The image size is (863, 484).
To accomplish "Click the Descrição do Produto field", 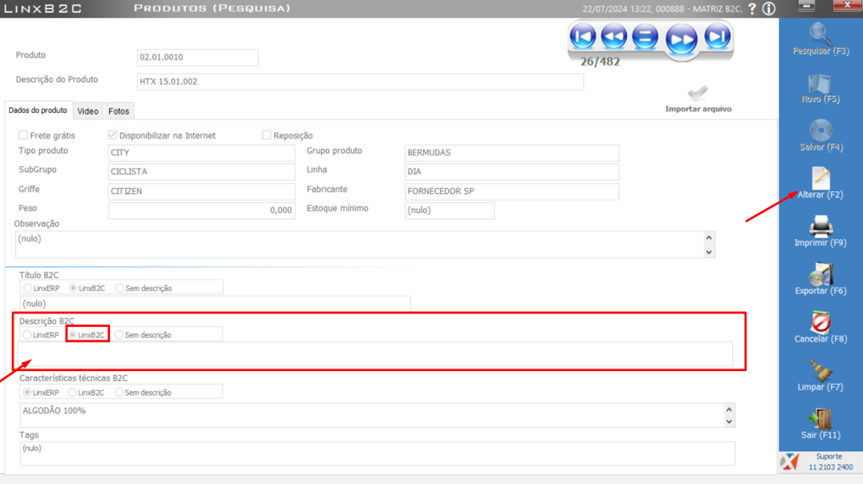I will (360, 81).
